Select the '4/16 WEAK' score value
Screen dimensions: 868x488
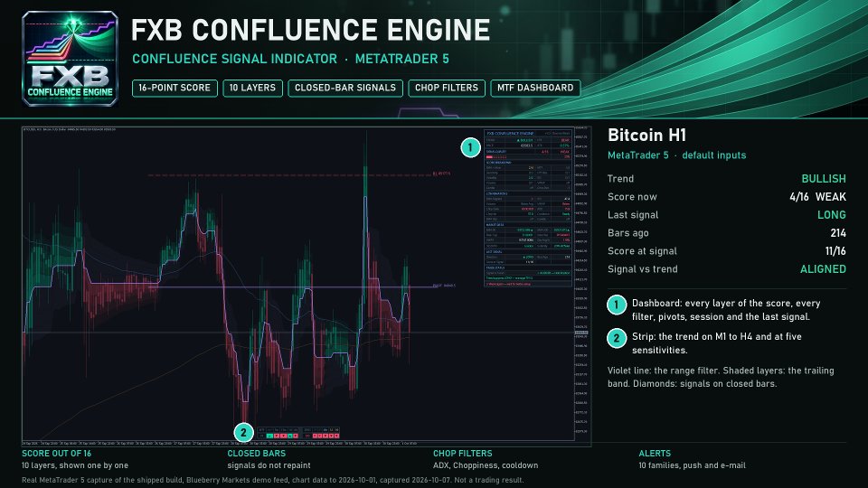817,197
